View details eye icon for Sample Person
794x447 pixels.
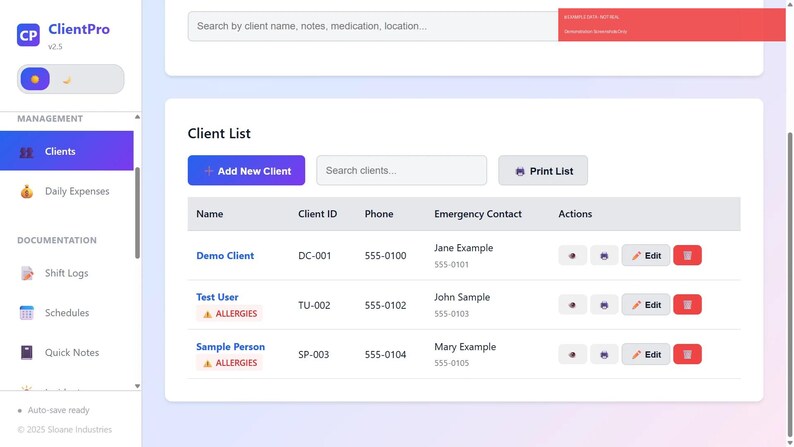[x=573, y=354]
